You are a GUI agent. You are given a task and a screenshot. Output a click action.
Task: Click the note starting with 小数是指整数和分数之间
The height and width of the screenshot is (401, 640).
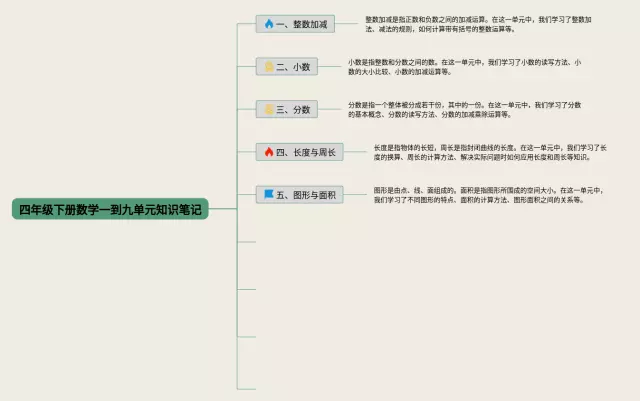coord(465,67)
